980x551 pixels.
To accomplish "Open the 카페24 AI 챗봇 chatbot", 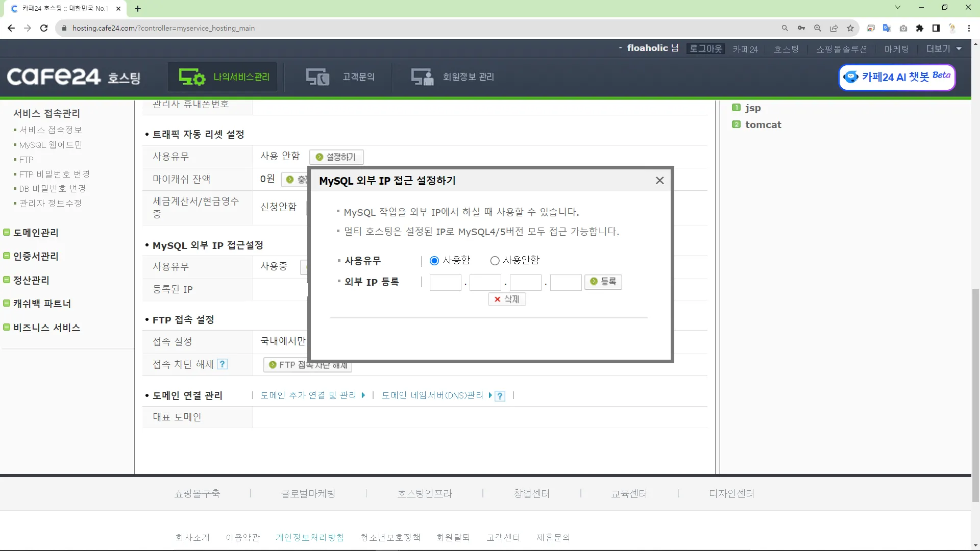I will 897,77.
